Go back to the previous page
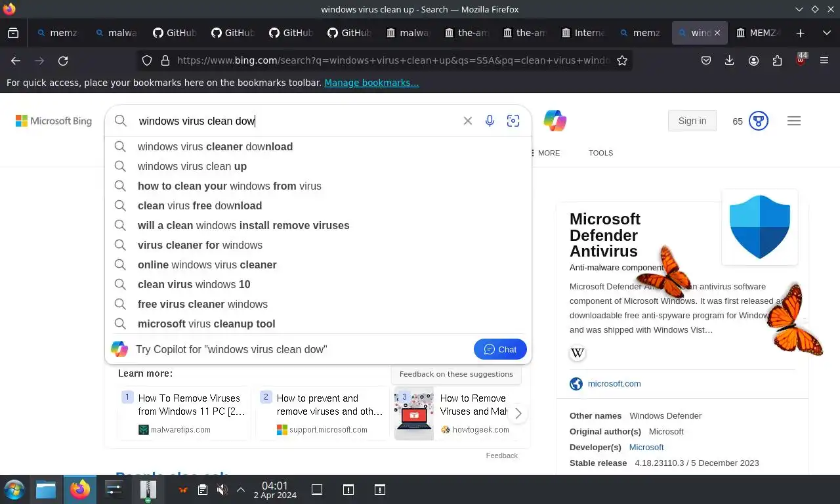 16,60
